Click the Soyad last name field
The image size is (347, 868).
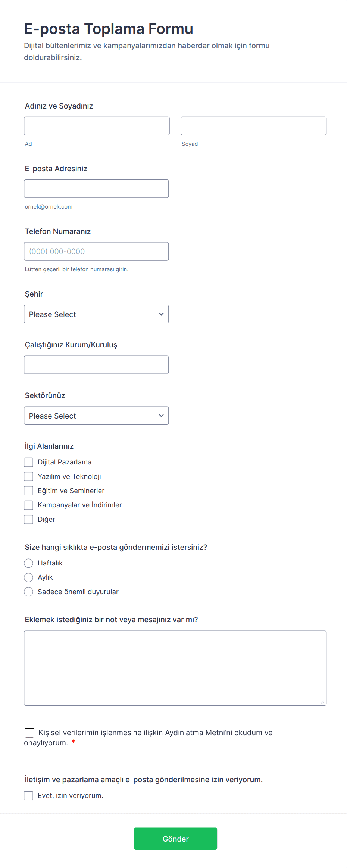[x=253, y=126]
